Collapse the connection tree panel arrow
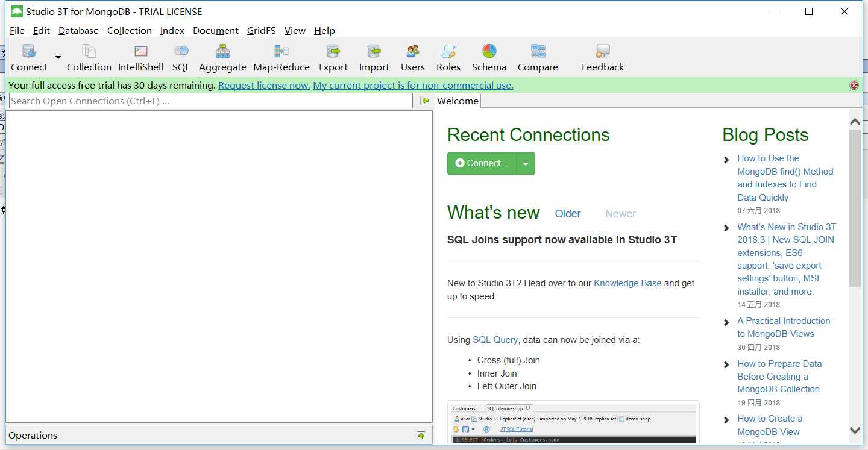 point(425,101)
